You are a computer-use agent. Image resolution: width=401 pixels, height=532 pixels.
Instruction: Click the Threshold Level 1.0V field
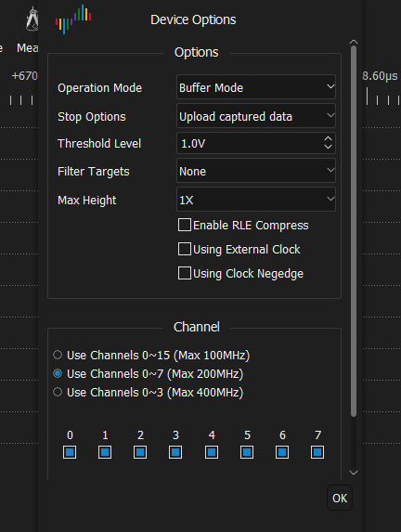256,143
